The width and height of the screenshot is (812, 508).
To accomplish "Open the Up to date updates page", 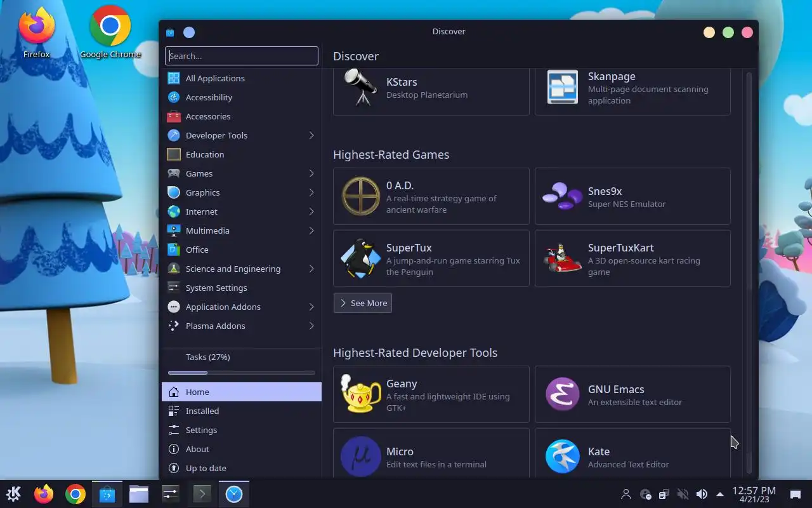I will click(x=242, y=468).
